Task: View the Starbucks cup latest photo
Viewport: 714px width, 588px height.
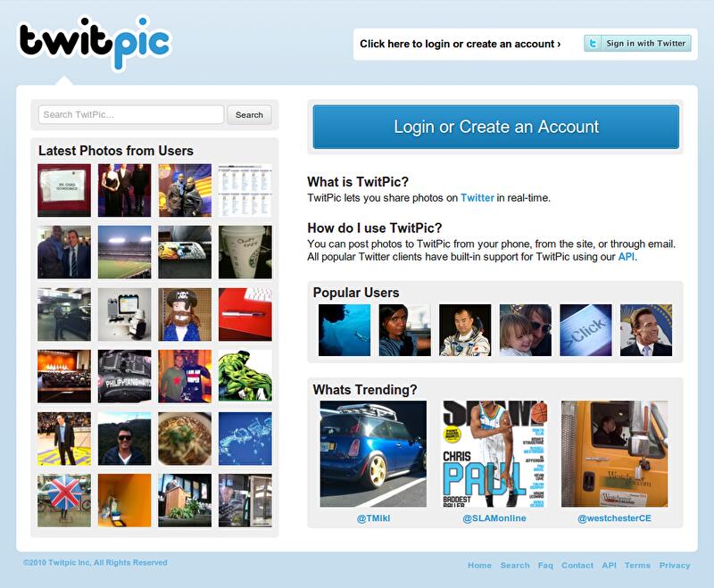Action: pos(245,253)
